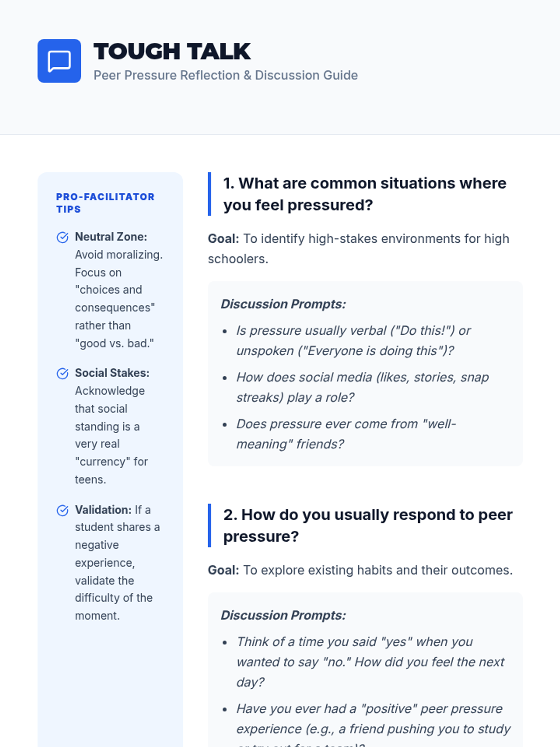Click the positive peer pressure prompt
The height and width of the screenshot is (747, 560).
373,719
